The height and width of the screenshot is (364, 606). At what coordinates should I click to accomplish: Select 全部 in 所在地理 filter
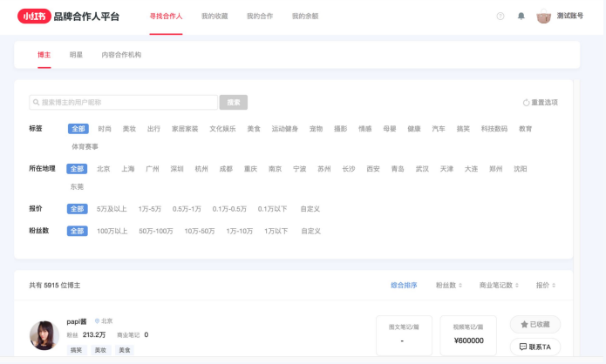coord(77,169)
